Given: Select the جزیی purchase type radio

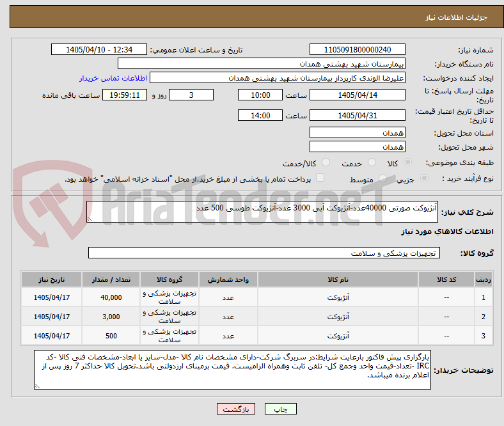Looking at the screenshot, I should pyautogui.click(x=424, y=178).
